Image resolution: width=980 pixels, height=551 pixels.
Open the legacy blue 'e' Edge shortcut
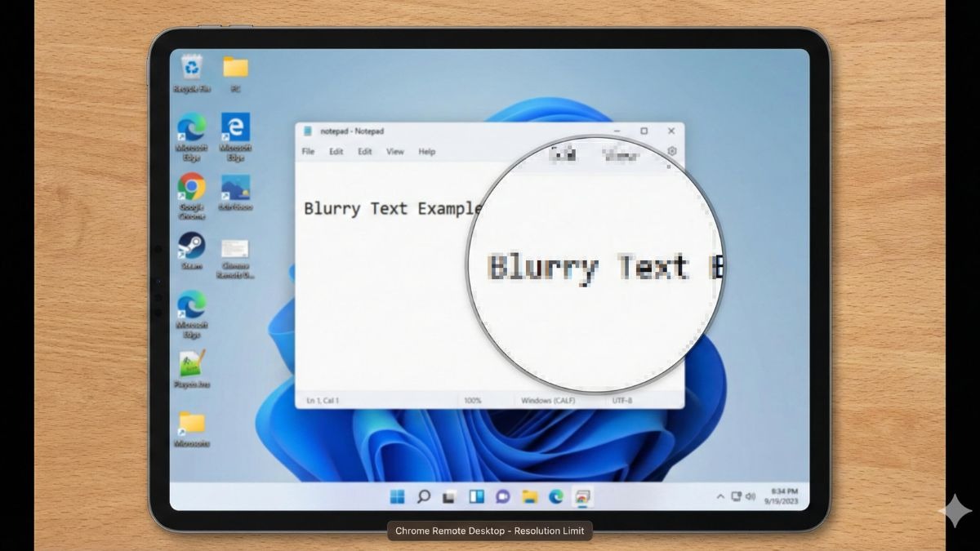[x=235, y=127]
